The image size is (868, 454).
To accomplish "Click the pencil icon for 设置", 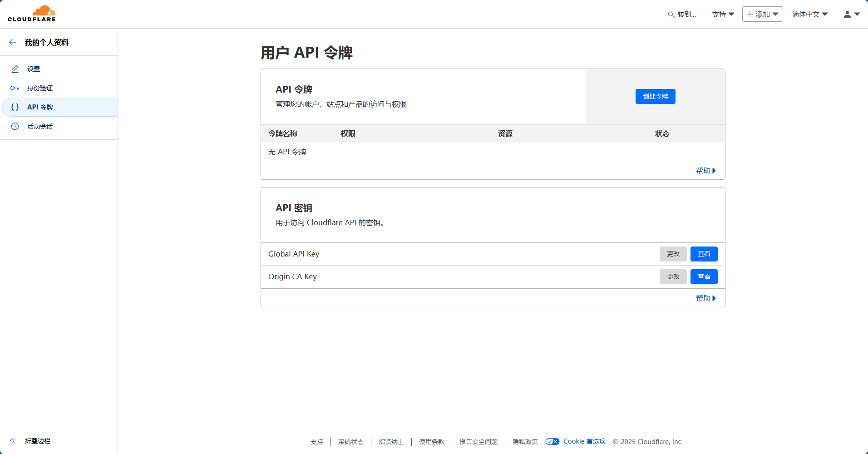I will click(15, 69).
